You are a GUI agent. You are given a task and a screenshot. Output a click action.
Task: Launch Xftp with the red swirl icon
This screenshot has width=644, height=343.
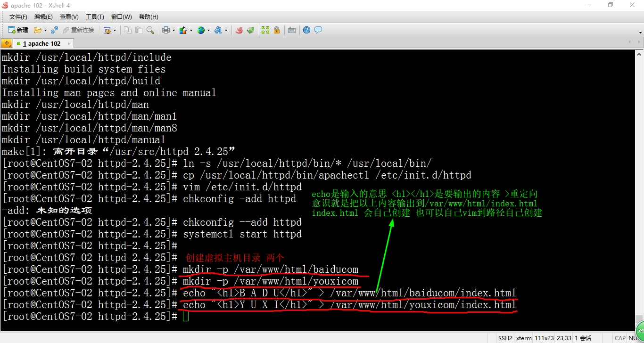click(x=239, y=30)
